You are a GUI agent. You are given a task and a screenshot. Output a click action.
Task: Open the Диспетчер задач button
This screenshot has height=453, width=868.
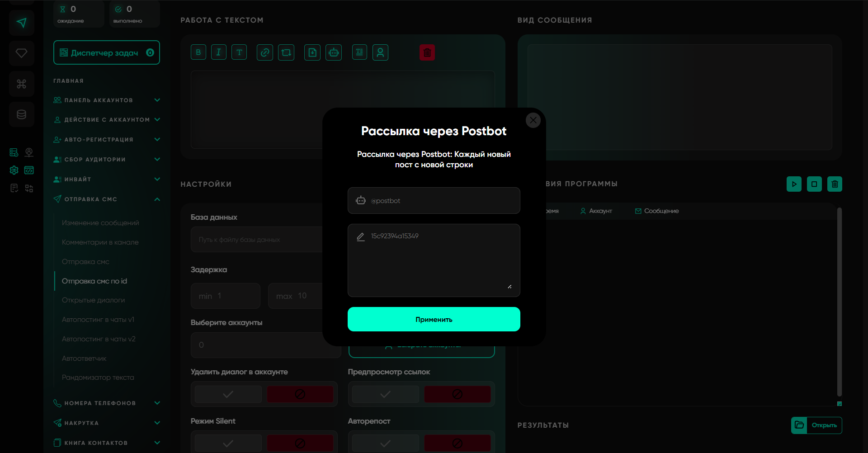(x=107, y=53)
